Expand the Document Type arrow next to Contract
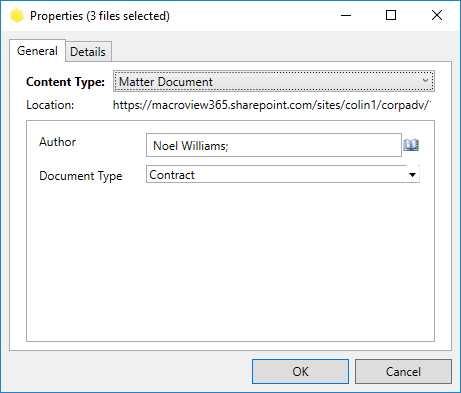461x393 pixels. (412, 175)
